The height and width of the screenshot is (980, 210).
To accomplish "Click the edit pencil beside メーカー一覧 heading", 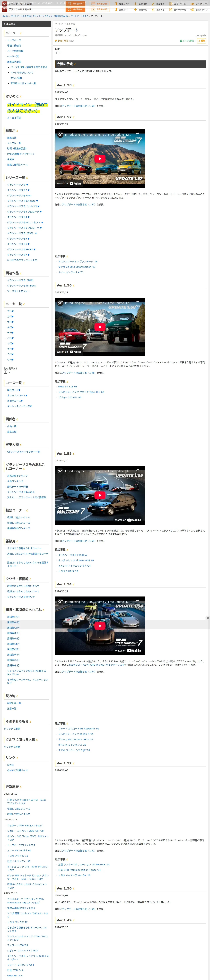I will click(24, 304).
